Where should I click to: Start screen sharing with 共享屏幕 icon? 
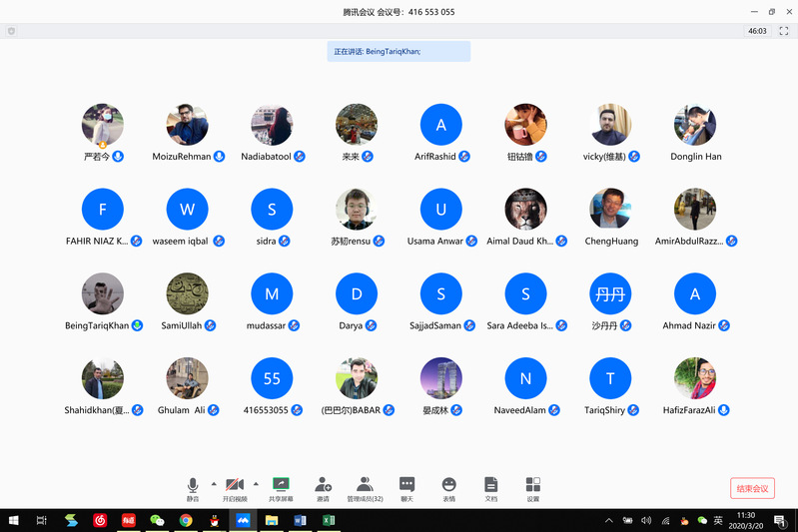[x=281, y=486]
